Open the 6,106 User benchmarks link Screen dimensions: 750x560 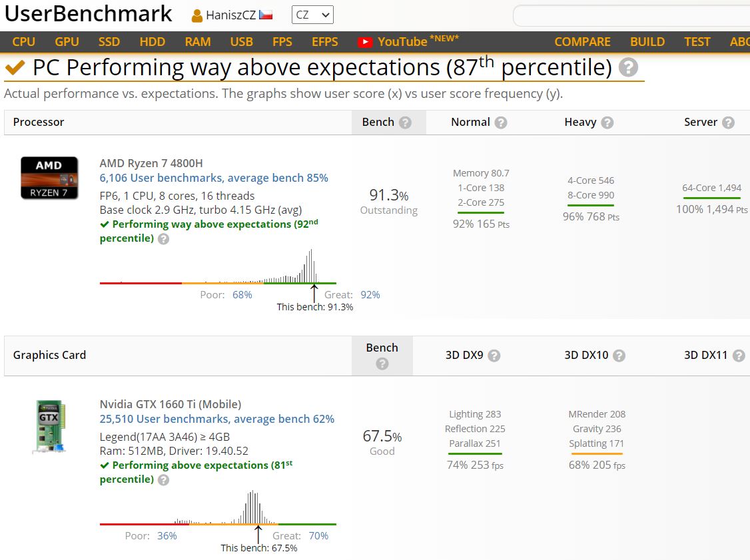[x=213, y=178]
